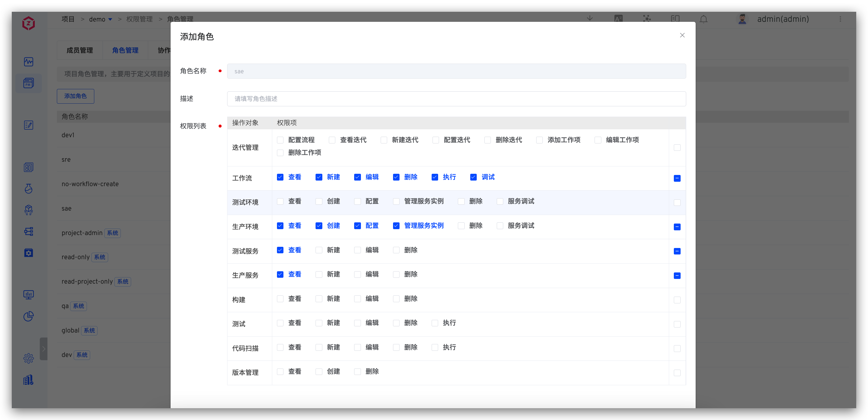Open the pie chart statistics sidebar icon

click(29, 316)
